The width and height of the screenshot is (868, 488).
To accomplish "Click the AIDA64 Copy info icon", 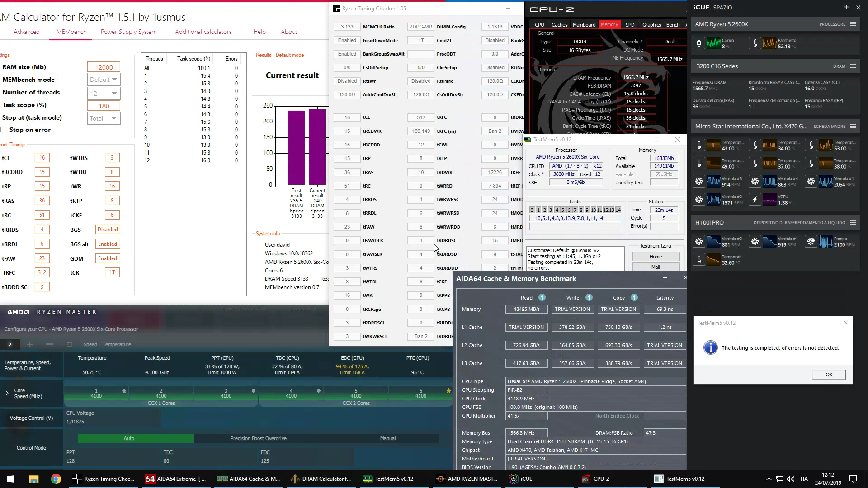I will click(x=634, y=297).
